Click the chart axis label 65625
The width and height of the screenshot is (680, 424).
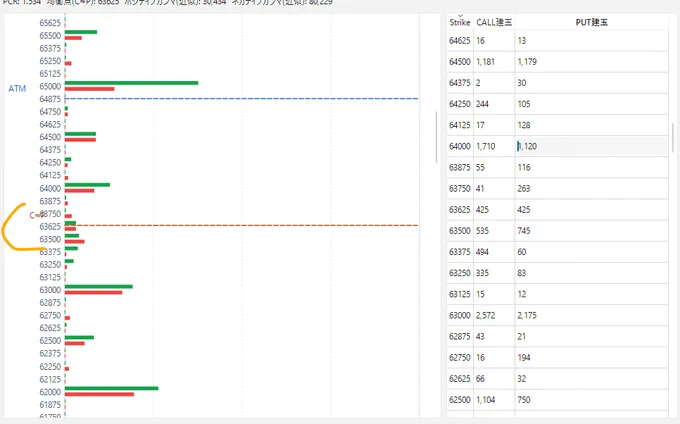point(50,23)
